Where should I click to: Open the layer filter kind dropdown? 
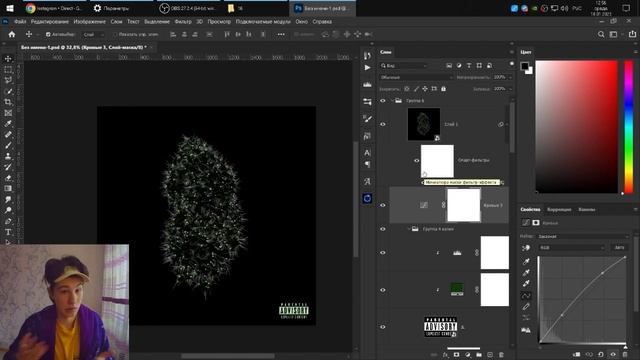(x=404, y=66)
